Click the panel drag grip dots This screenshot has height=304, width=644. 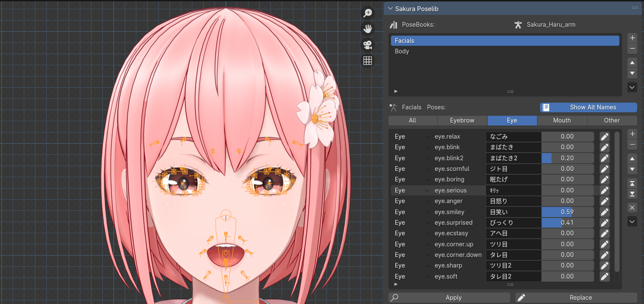point(635,8)
